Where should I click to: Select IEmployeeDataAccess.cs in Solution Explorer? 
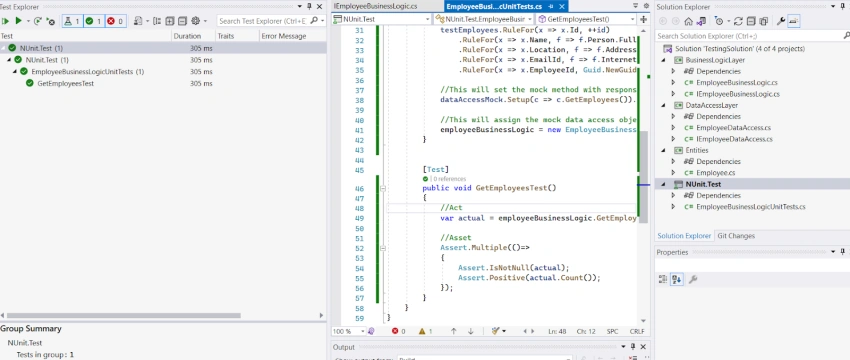735,139
